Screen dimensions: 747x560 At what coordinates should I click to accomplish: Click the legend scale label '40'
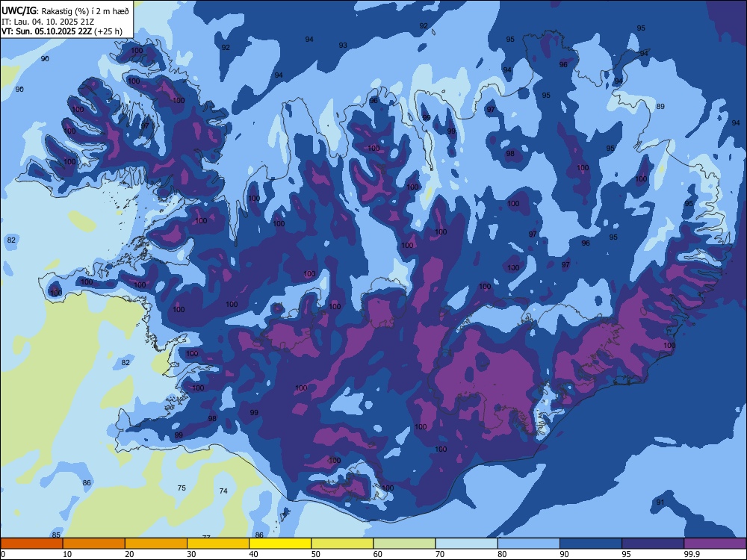tap(254, 554)
